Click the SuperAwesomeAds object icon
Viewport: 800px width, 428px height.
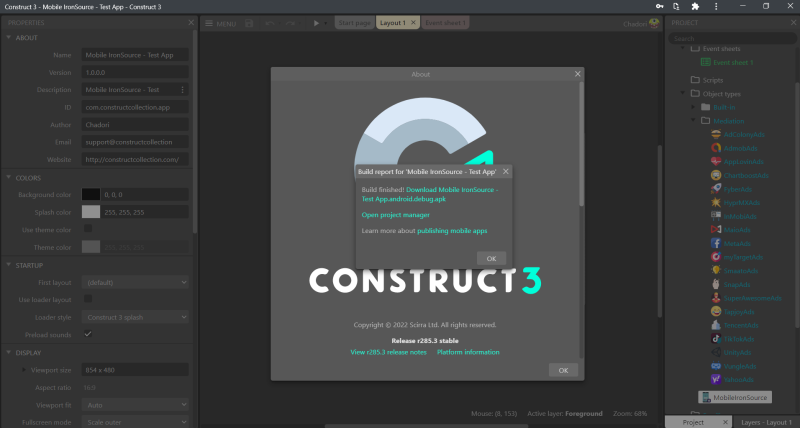pos(716,298)
